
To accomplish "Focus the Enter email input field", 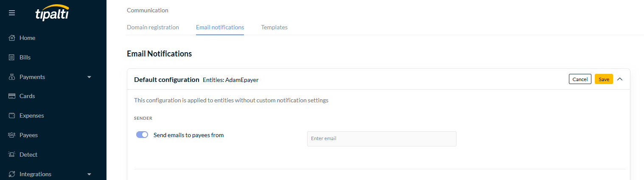I will tap(381, 139).
